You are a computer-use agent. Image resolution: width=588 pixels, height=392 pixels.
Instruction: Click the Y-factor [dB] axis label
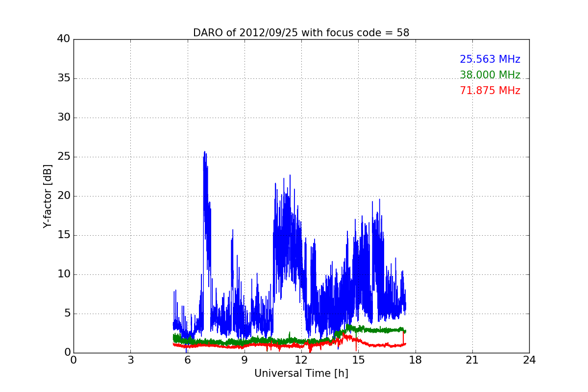coord(48,196)
